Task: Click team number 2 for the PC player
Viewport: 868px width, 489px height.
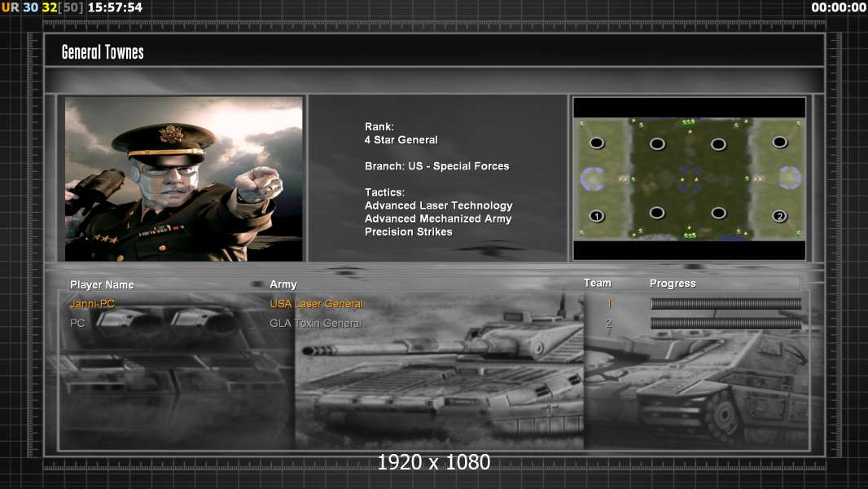Action: coord(608,323)
